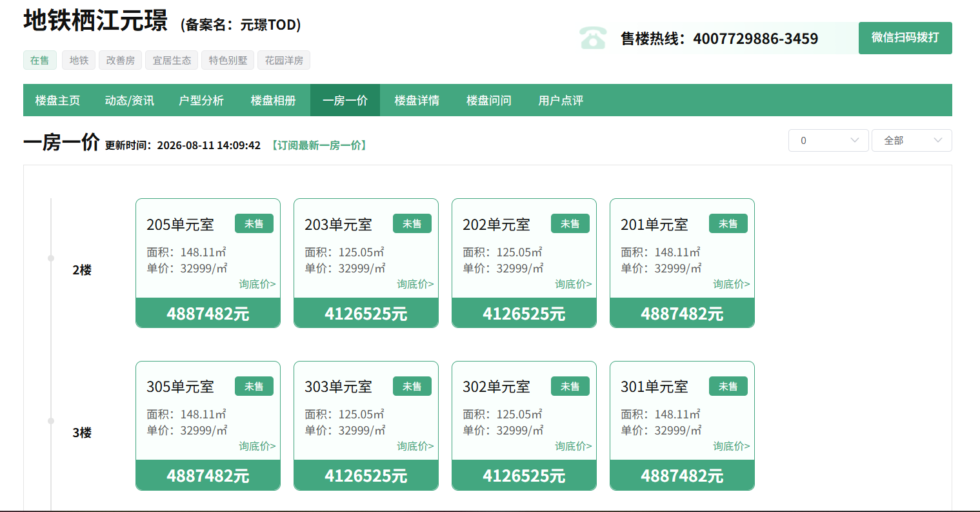
Task: Click the 2楼 floor label
Action: (82, 270)
